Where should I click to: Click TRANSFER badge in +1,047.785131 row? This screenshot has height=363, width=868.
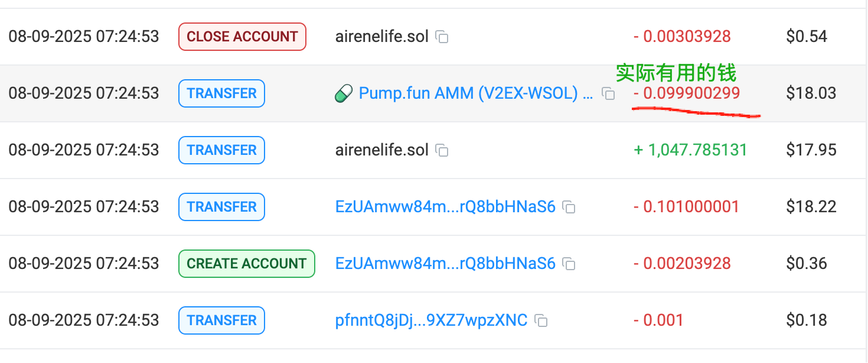click(221, 150)
